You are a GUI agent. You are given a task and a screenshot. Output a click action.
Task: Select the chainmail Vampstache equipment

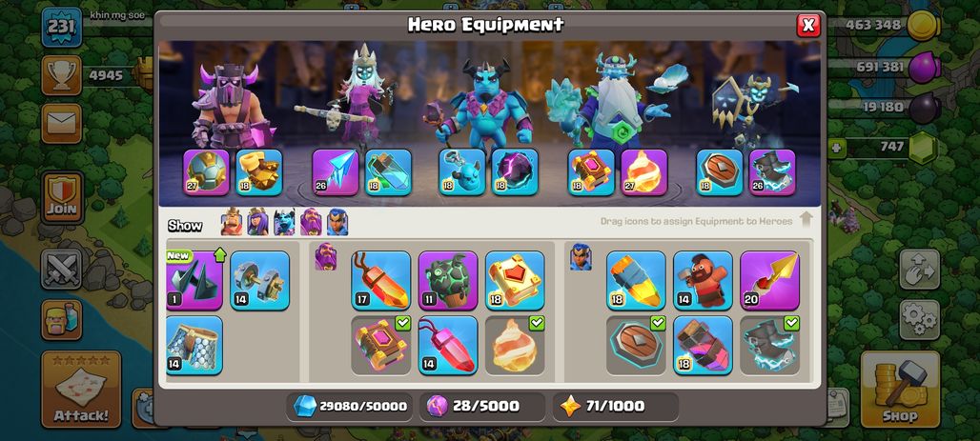click(x=194, y=345)
